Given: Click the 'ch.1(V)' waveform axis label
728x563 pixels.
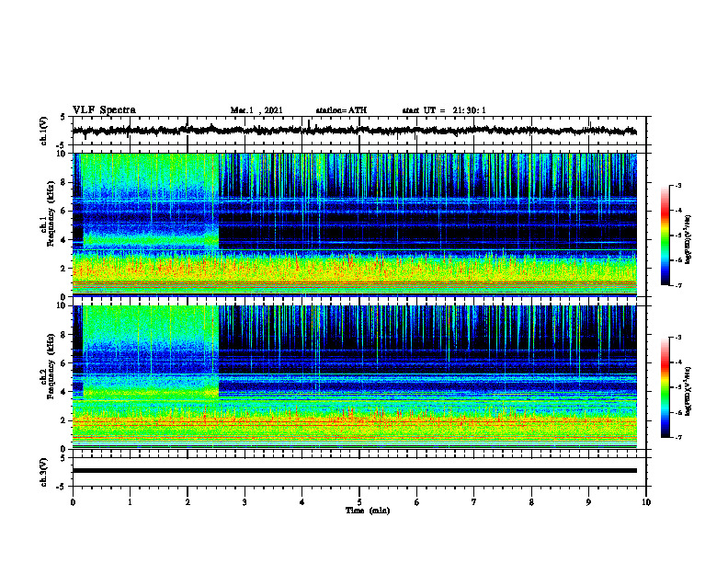Looking at the screenshot, I should click(x=44, y=131).
